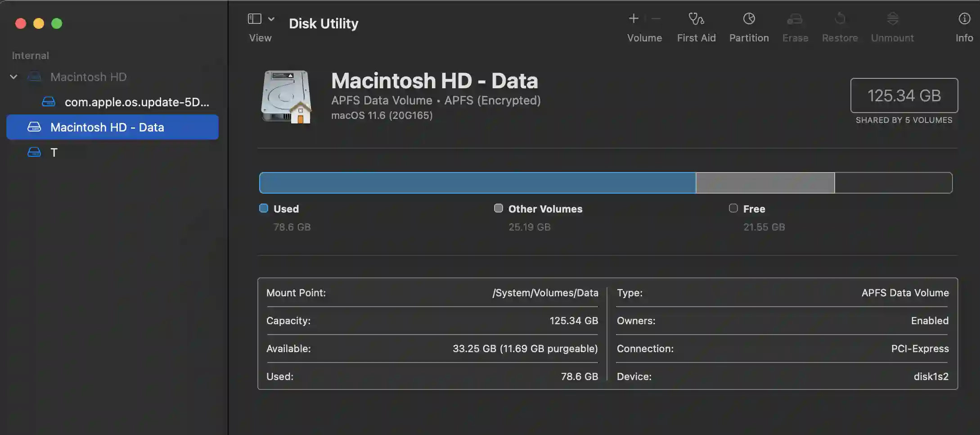Click the Volume toolbar label
This screenshot has width=980, height=435.
(x=644, y=38)
